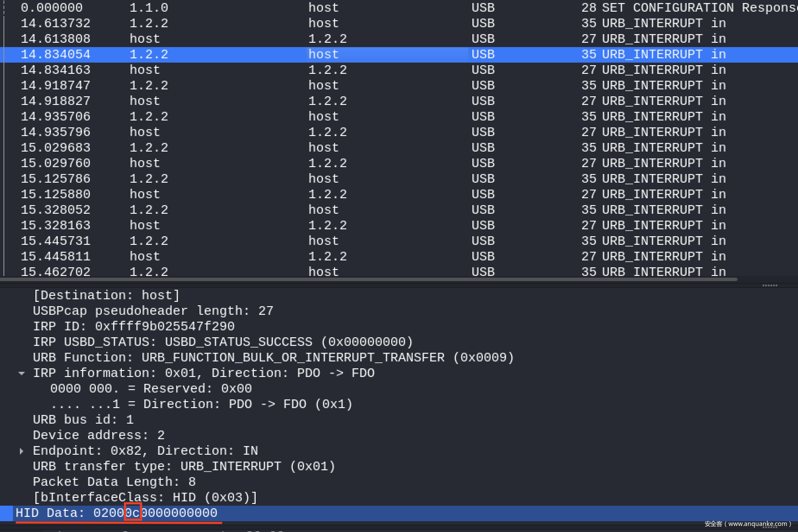Viewport: 798px width, 532px height.
Task: Select the Packet Data Length field
Action: coord(114,482)
